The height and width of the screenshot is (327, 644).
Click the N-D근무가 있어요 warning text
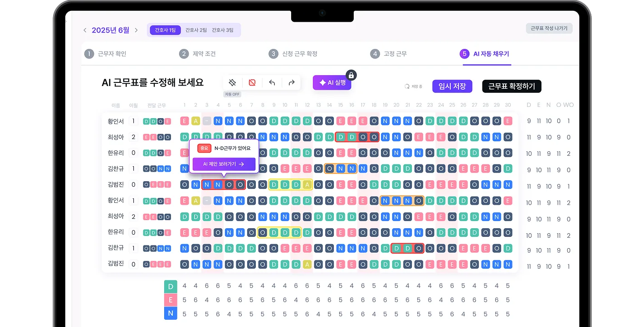point(232,148)
